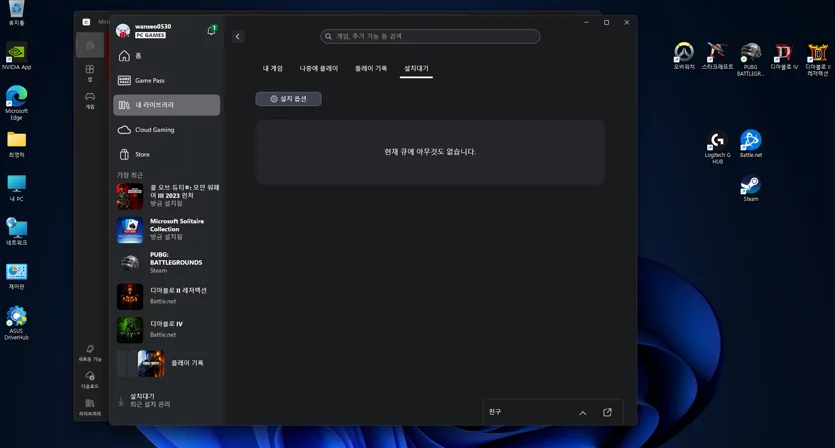Switch to the 나중에 플레이 tab

point(318,68)
